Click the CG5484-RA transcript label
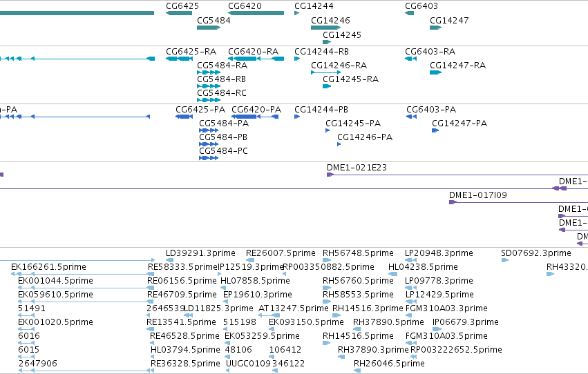 (222, 66)
